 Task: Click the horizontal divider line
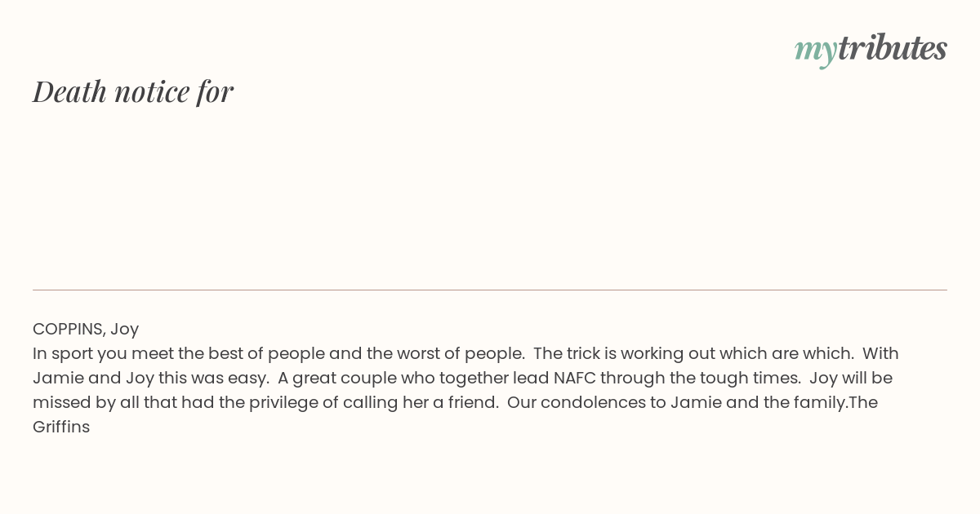pos(490,290)
